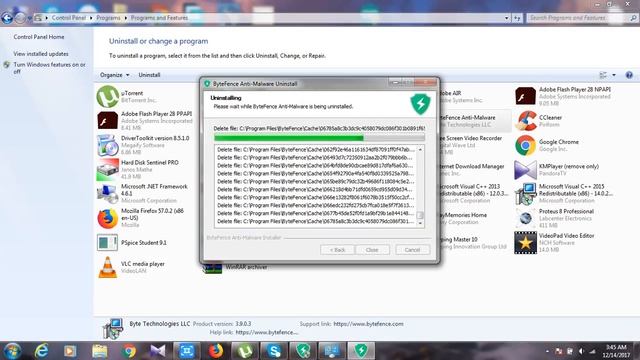The height and width of the screenshot is (360, 640).
Task: Open Google Chrome from the taskbar
Action: 129,351
